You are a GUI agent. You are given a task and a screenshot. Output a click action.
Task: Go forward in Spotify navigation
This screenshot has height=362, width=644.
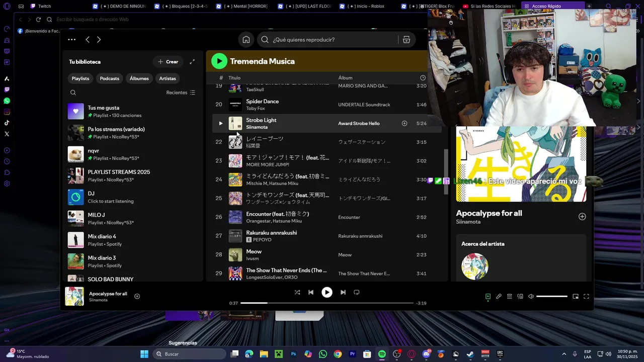coord(99,39)
